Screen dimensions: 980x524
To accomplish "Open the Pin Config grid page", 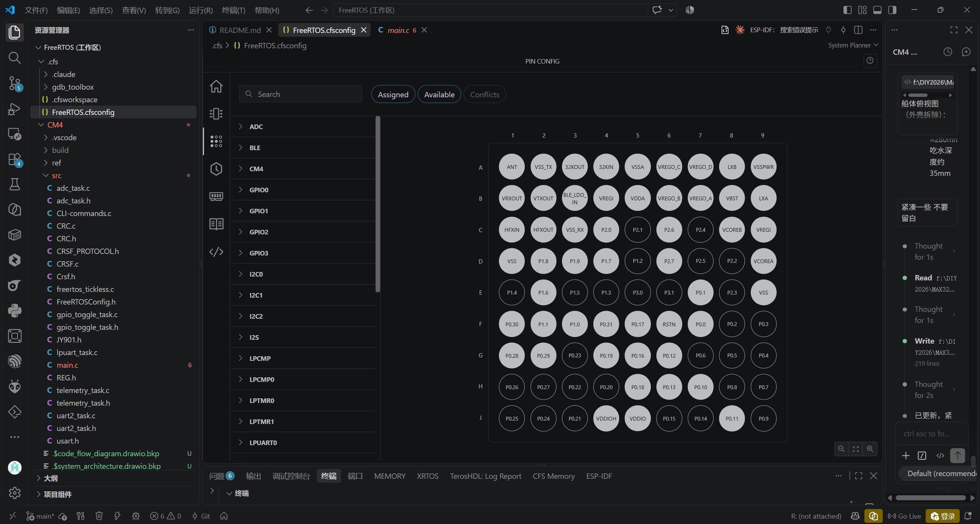I will pyautogui.click(x=216, y=141).
